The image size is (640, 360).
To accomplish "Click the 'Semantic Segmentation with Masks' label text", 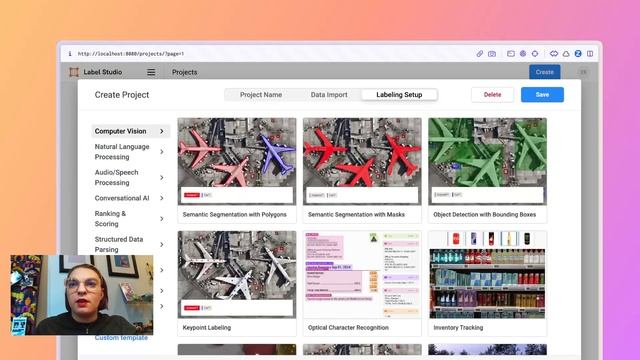I will tap(356, 215).
